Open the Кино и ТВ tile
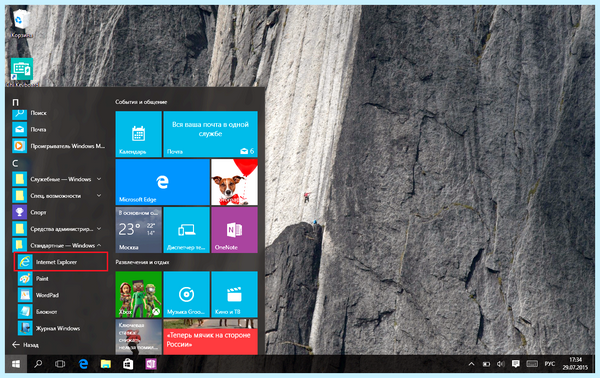This screenshot has width=600, height=378. tap(234, 294)
